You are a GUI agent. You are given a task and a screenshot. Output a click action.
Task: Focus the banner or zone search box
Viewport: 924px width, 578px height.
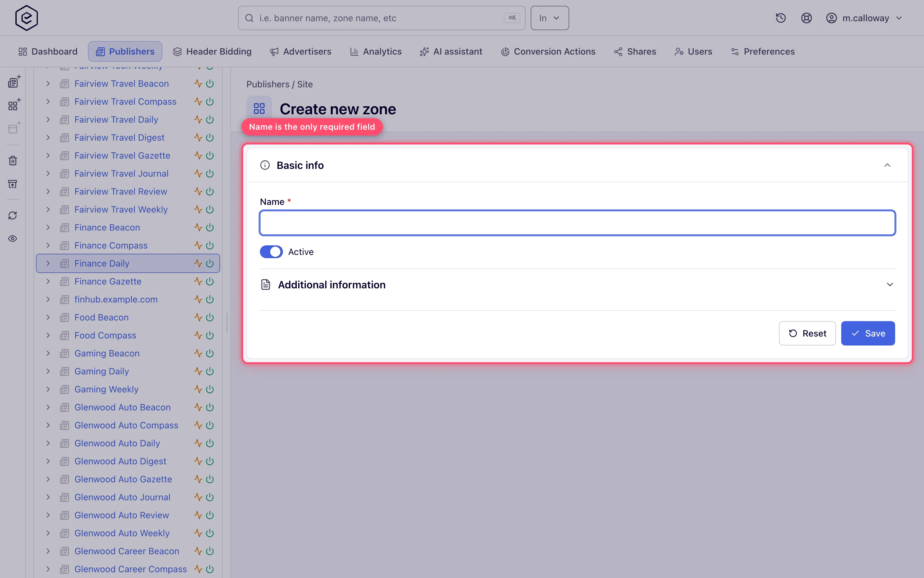tap(381, 18)
